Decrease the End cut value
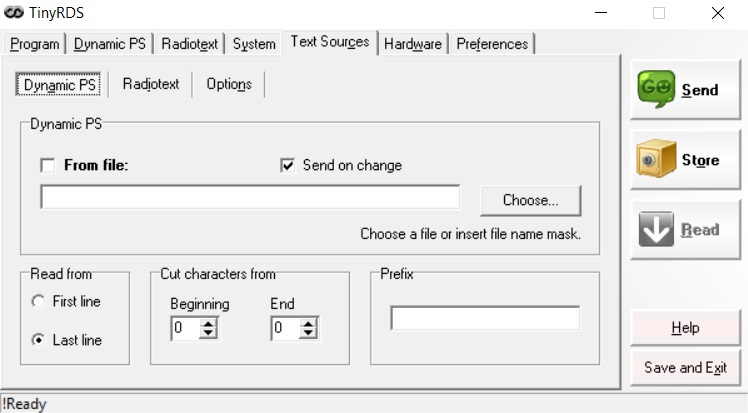 309,333
